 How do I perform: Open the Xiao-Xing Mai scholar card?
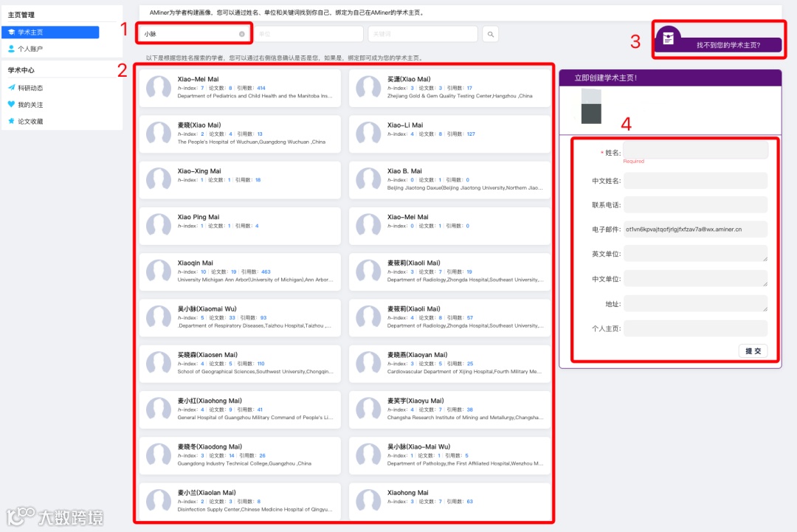(240, 180)
